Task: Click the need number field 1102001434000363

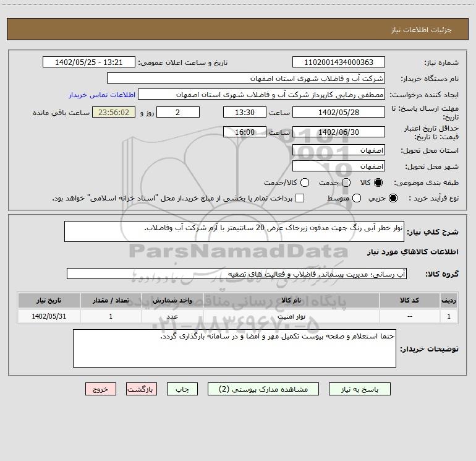Action: coord(339,62)
